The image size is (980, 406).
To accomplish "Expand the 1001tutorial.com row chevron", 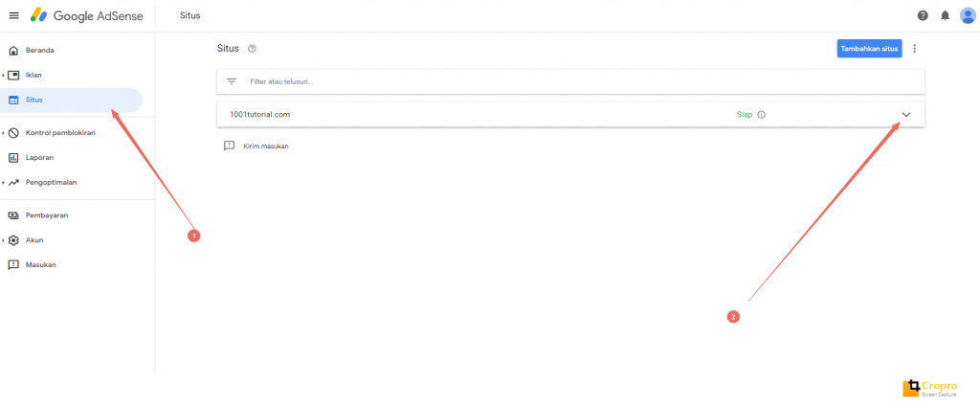I will 907,115.
